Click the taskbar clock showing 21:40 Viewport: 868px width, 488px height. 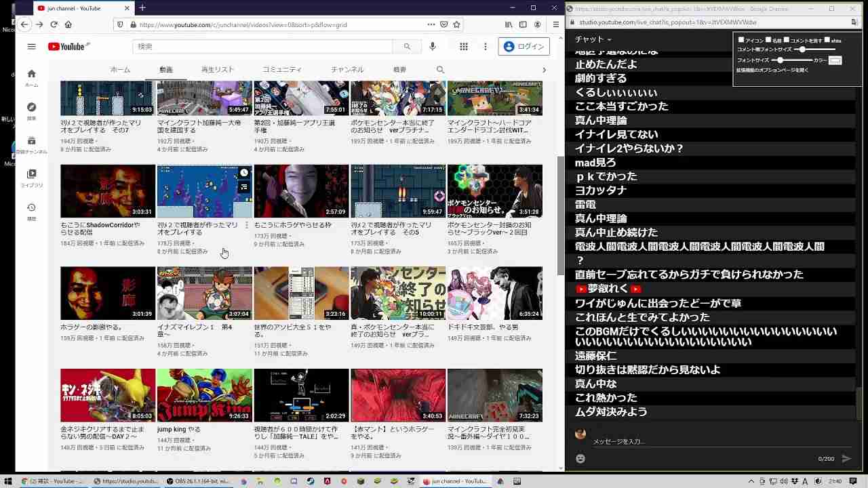tap(835, 481)
